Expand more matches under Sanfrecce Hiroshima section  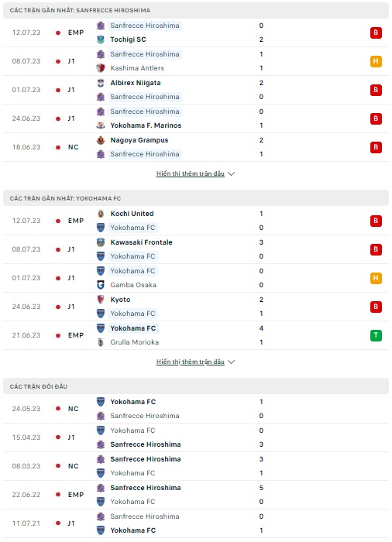click(x=191, y=174)
